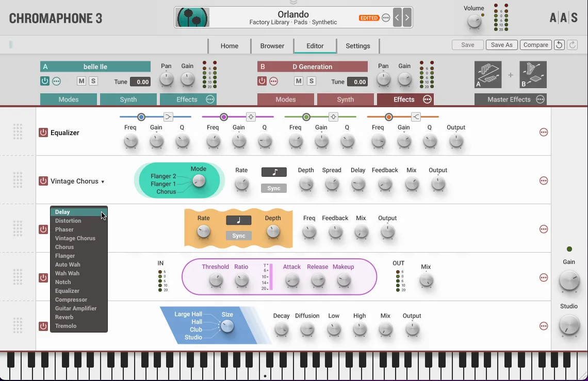Click the layer A routing diagram icon
This screenshot has width=588, height=381.
click(x=487, y=74)
